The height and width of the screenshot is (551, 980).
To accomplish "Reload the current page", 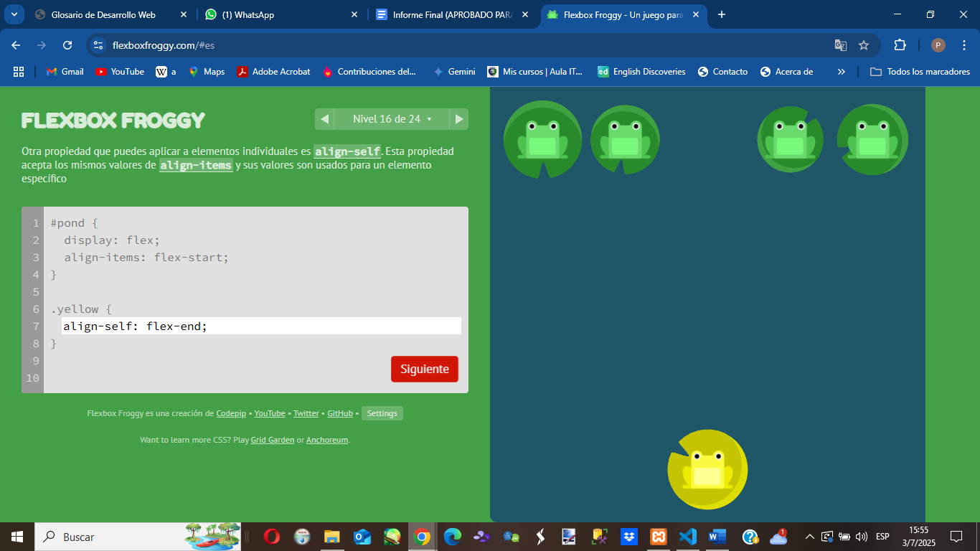I will (x=67, y=45).
